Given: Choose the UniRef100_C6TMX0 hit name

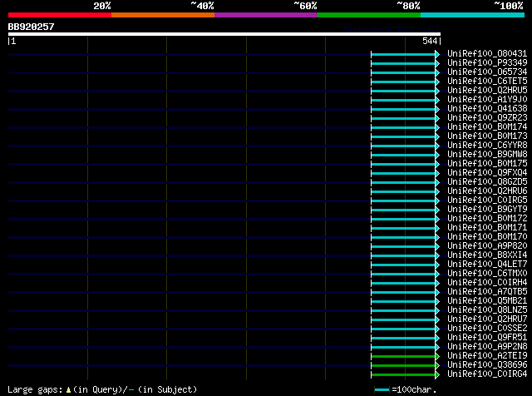Looking at the screenshot, I should (x=487, y=274).
